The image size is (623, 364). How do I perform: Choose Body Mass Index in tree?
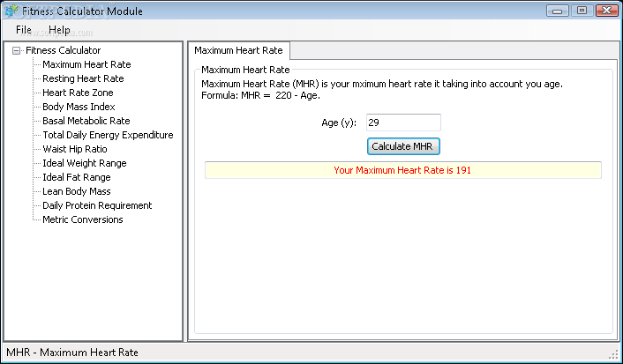[x=79, y=107]
